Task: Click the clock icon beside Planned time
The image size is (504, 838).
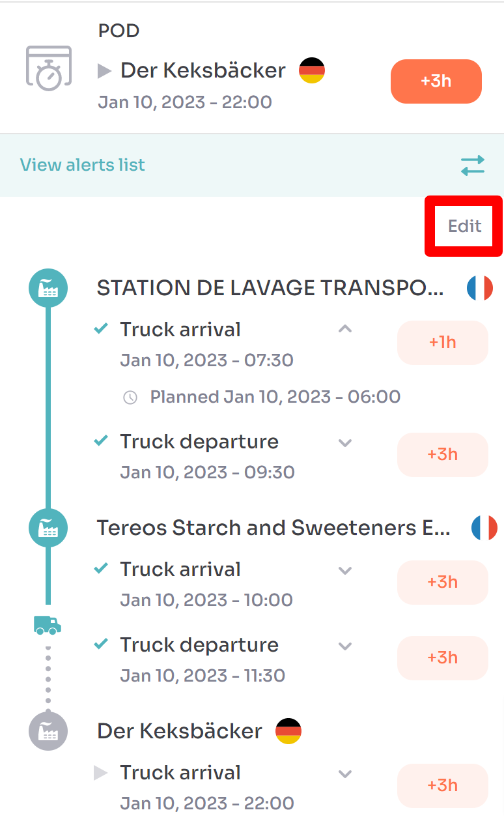Action: point(130,397)
